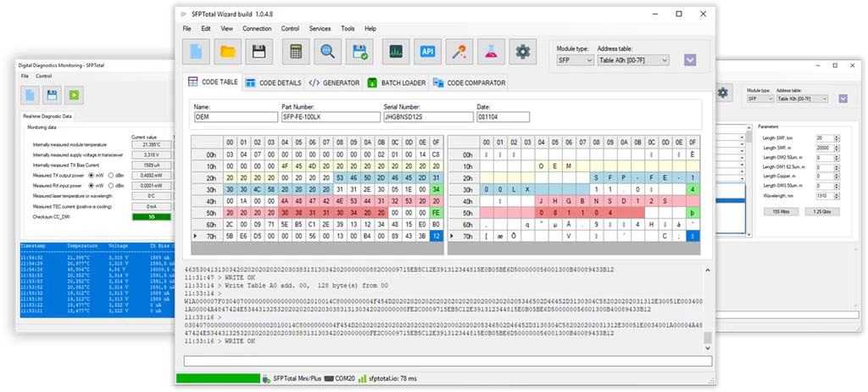Click the New file toolbar icon in SFPTotal Wizard
This screenshot has height=392, width=868.
[196, 52]
